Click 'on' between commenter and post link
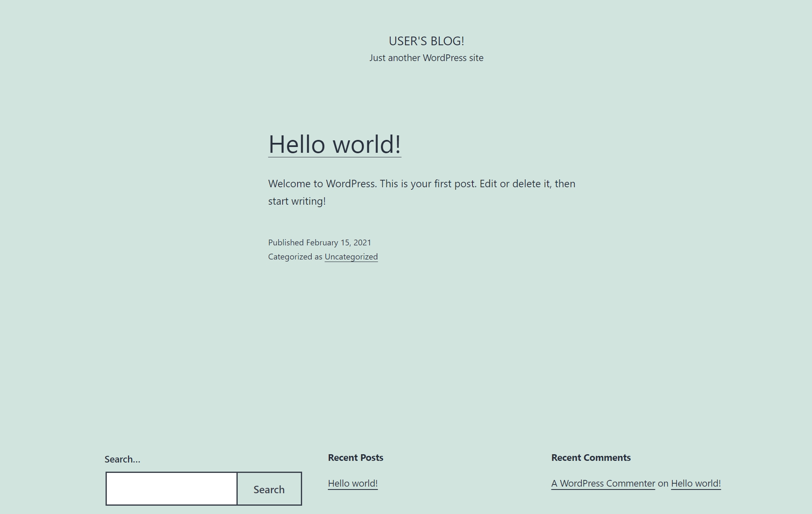Screen dimensions: 812x514 coord(663,484)
